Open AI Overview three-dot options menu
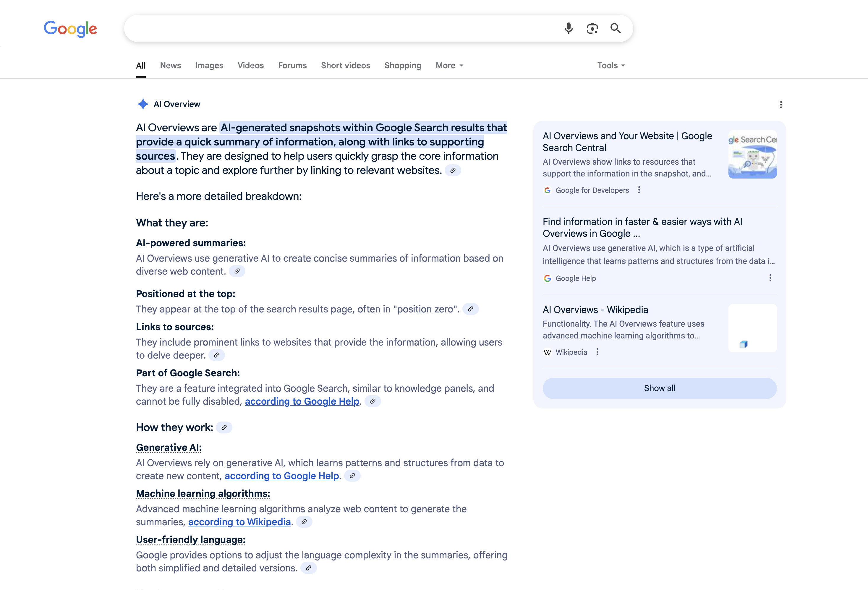868x590 pixels. point(780,105)
